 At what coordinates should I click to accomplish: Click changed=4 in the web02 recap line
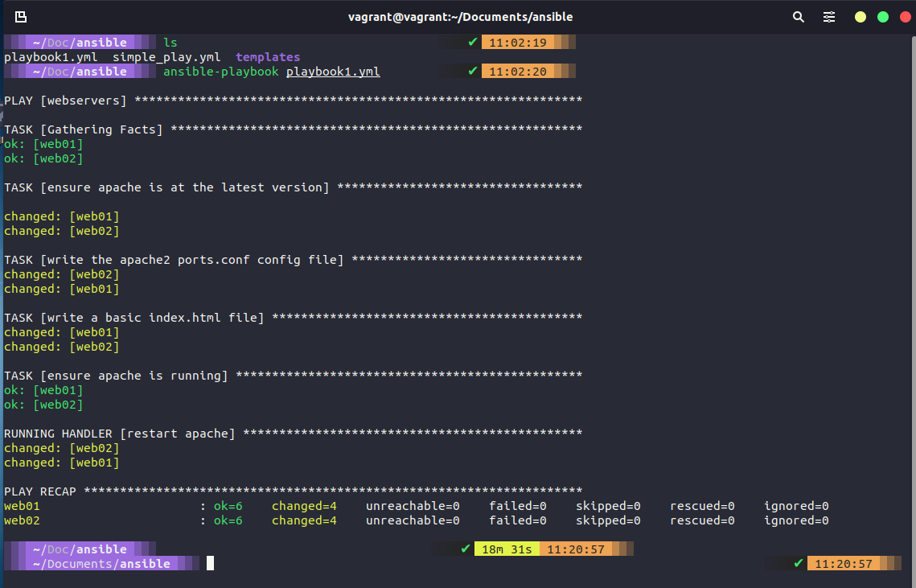tap(304, 520)
